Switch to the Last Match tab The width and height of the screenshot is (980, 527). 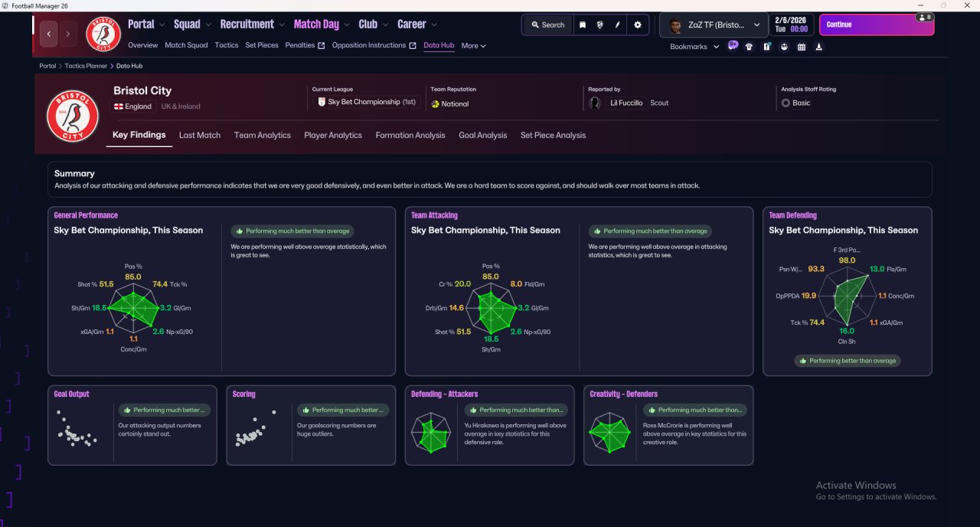pyautogui.click(x=200, y=136)
